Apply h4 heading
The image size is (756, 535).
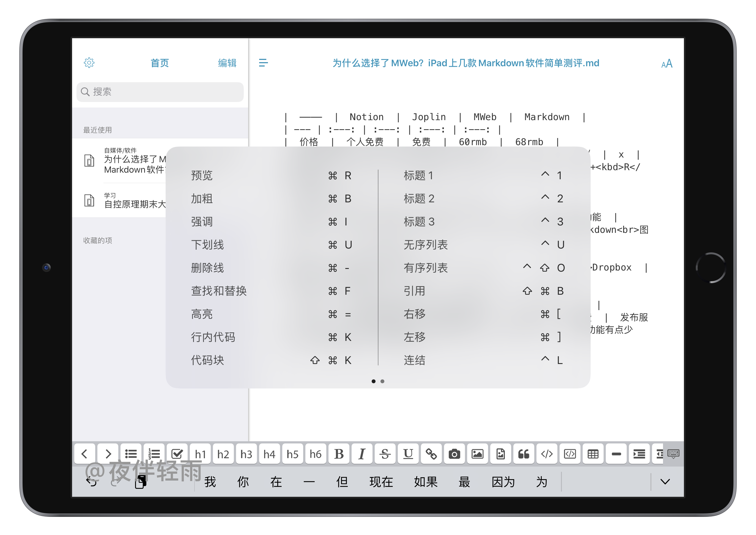click(269, 454)
